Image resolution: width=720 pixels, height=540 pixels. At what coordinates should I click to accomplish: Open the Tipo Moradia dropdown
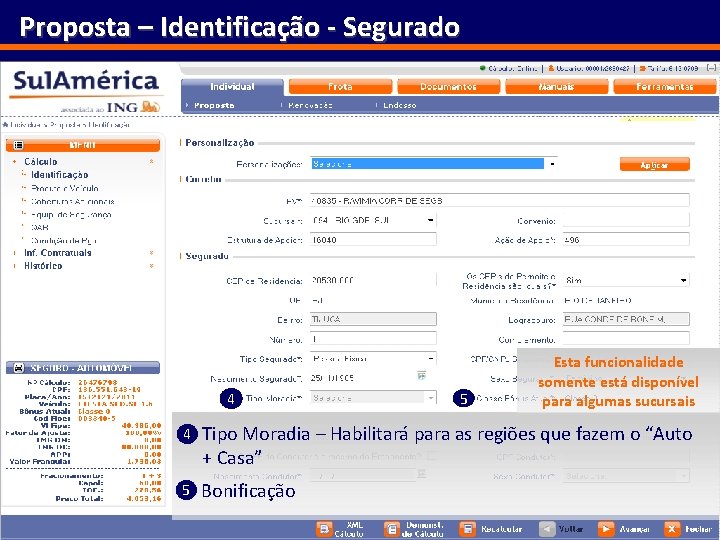(373, 398)
